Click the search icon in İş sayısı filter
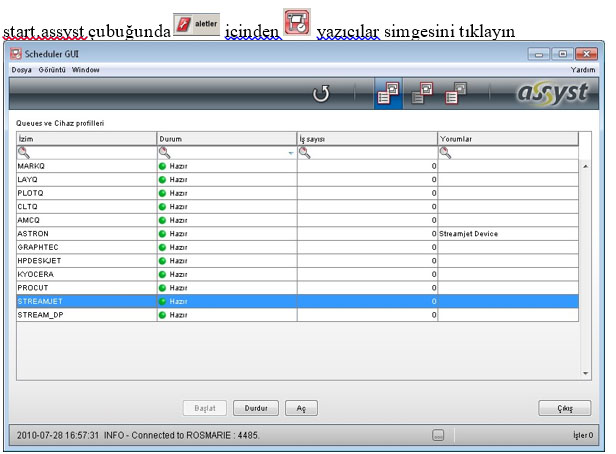The image size is (616, 454). tap(304, 152)
